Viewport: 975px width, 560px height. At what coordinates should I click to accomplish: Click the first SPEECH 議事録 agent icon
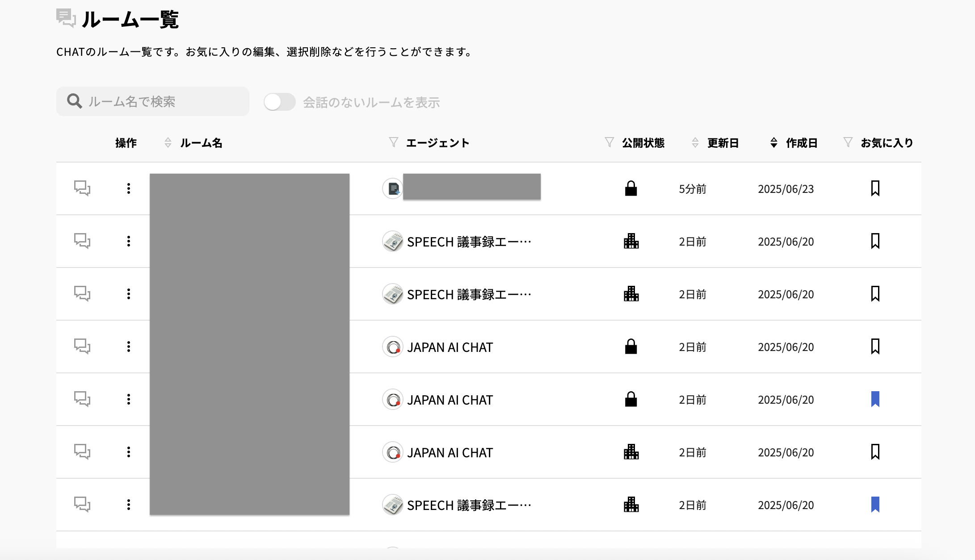[x=393, y=242]
